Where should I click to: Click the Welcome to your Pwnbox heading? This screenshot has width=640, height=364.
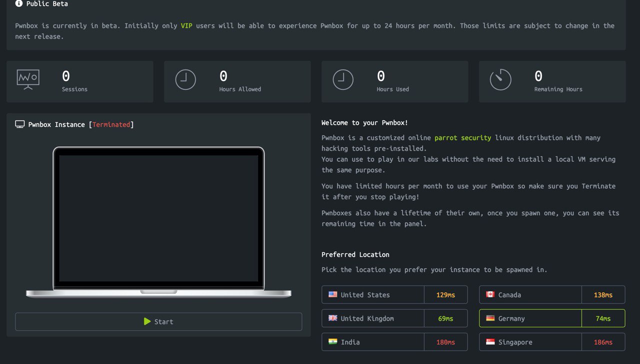click(364, 123)
